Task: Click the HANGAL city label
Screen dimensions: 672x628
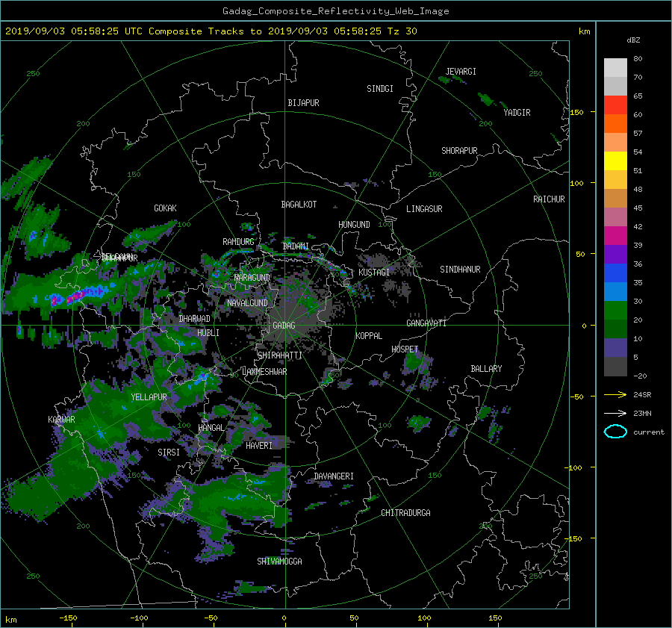Action: [211, 428]
